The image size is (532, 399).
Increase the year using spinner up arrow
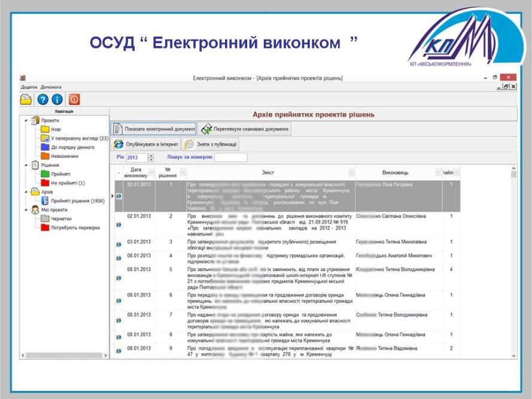[x=151, y=156]
